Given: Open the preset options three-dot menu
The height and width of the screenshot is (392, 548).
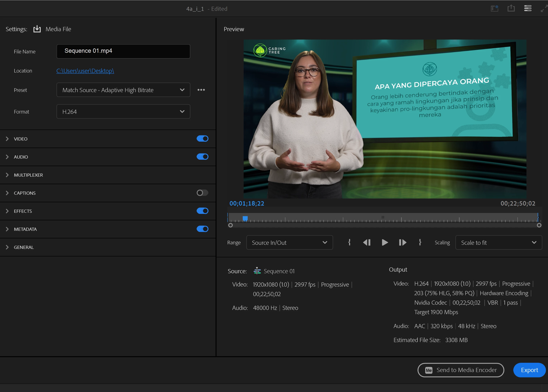Looking at the screenshot, I should tap(201, 90).
